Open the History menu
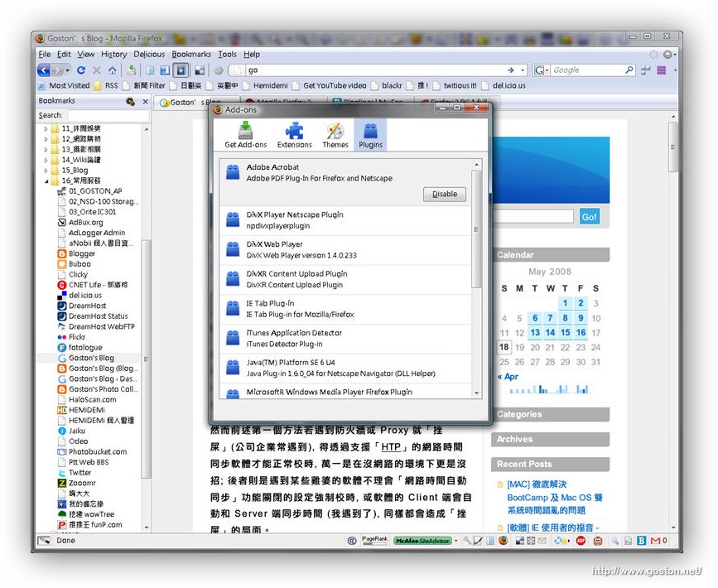This screenshot has height=588, width=718. (114, 54)
